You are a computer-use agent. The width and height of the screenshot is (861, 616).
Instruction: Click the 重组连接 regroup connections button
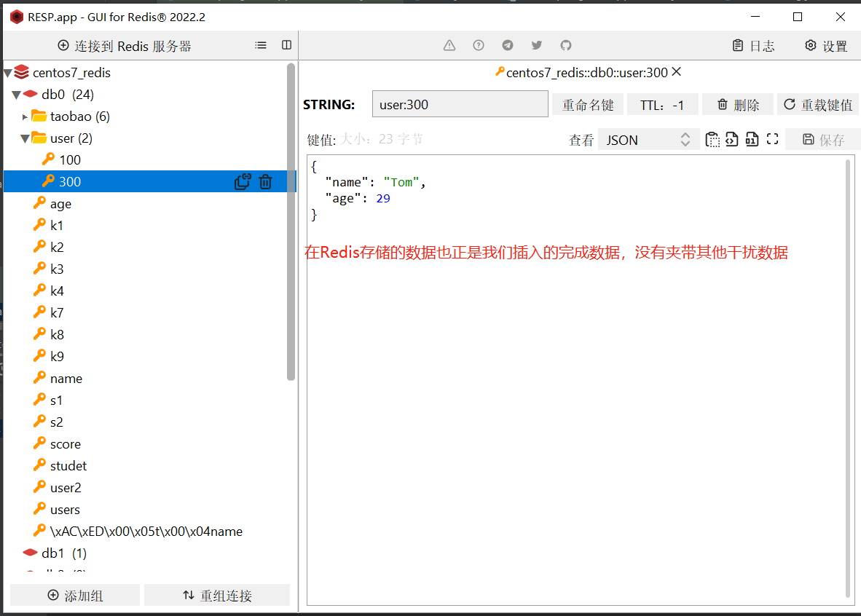pos(217,595)
